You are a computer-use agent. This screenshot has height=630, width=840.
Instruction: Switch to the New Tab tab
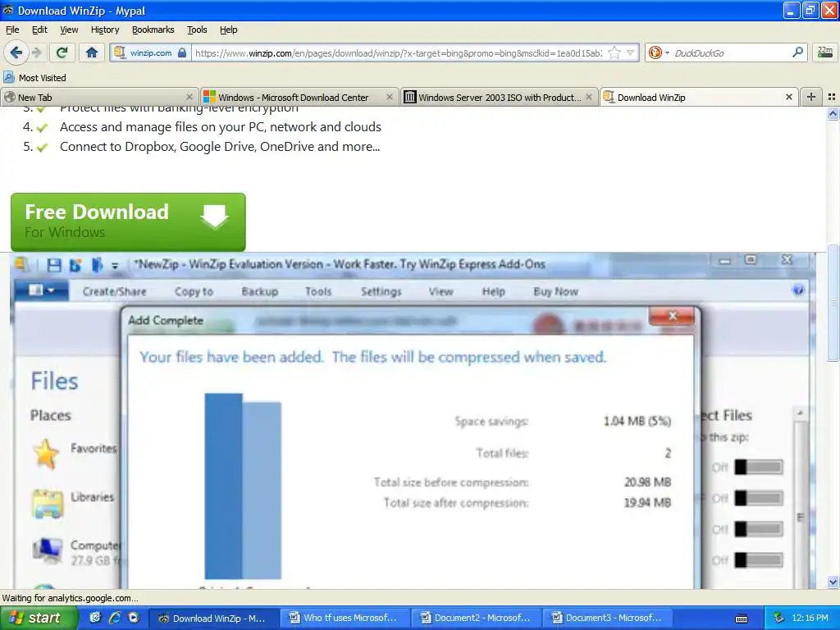pyautogui.click(x=99, y=97)
